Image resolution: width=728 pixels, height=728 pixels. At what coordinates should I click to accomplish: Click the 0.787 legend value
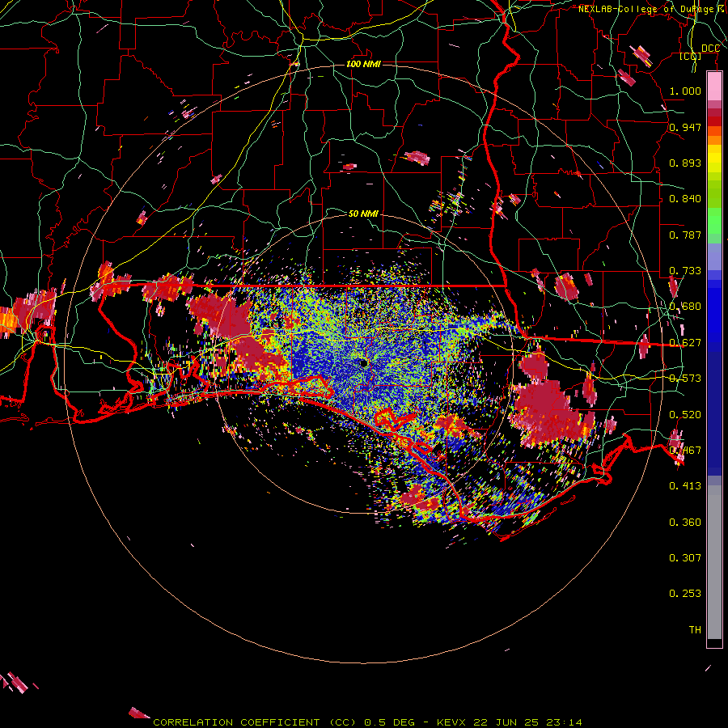click(x=685, y=235)
